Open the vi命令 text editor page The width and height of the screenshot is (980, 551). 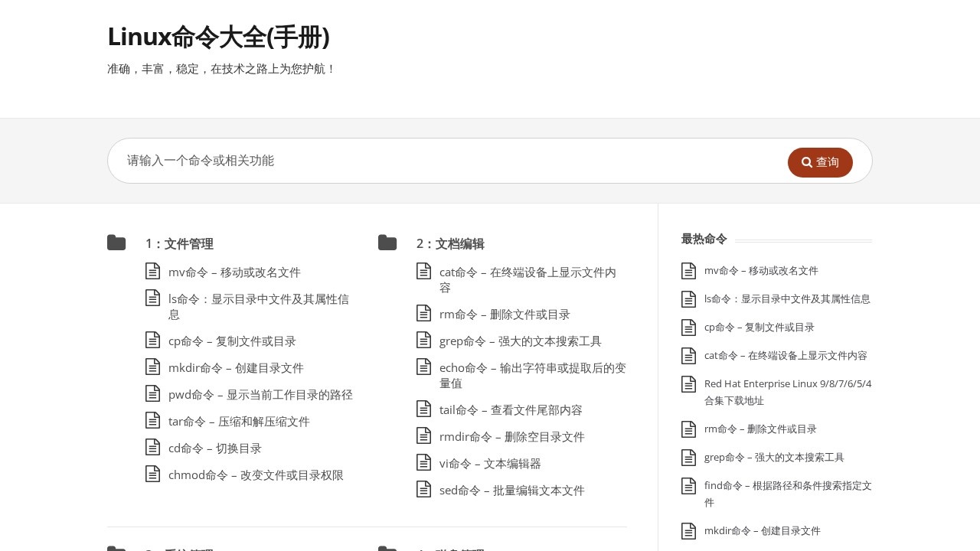point(489,463)
